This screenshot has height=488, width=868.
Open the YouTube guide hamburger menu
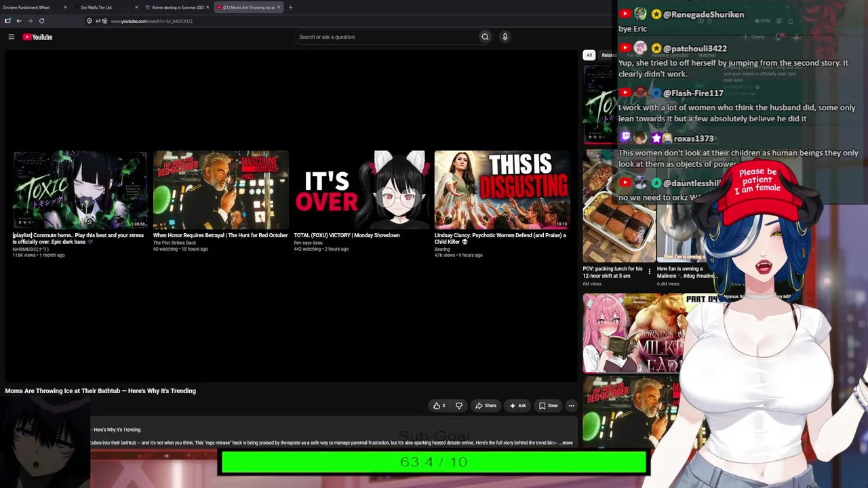click(x=12, y=37)
